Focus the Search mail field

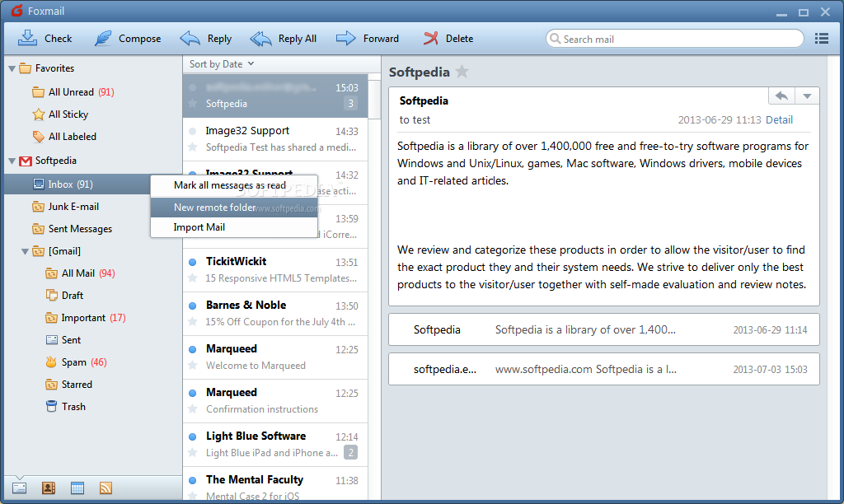pos(674,39)
